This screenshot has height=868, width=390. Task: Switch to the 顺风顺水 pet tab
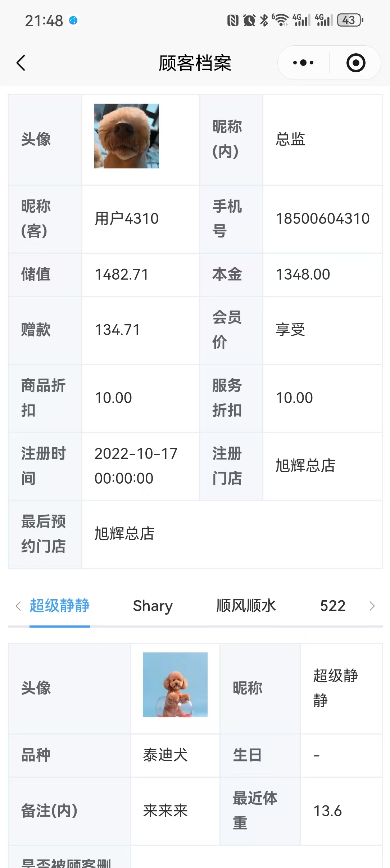click(x=246, y=606)
